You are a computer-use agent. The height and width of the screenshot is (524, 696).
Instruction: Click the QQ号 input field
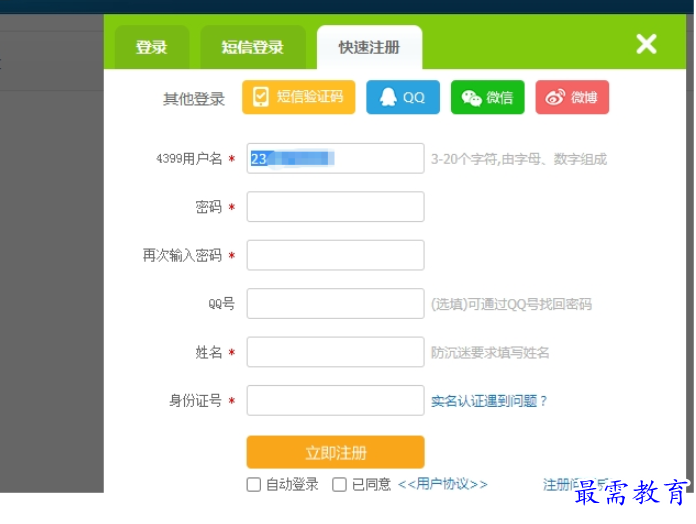336,303
